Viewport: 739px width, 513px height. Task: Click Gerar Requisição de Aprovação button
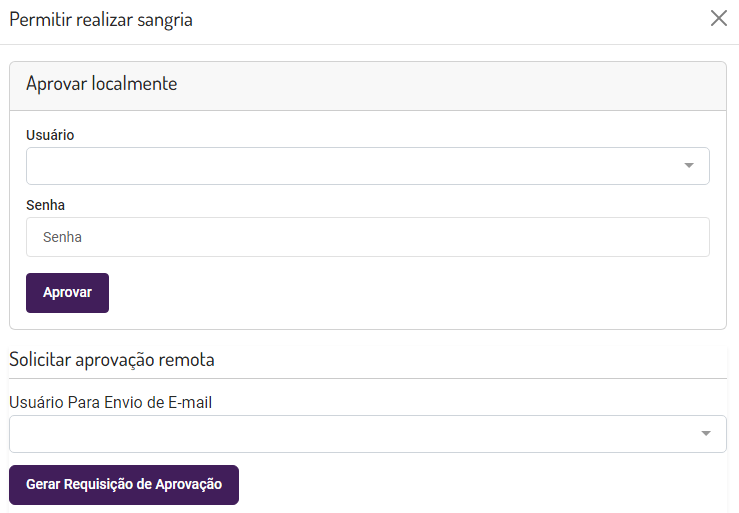pos(124,485)
